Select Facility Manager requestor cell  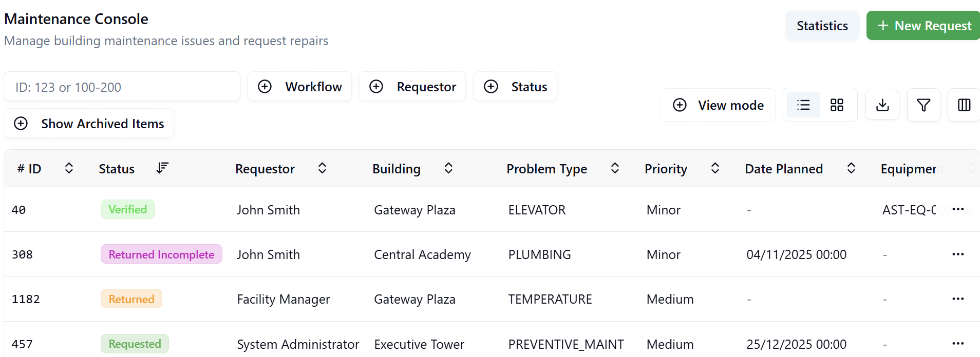pyautogui.click(x=284, y=299)
